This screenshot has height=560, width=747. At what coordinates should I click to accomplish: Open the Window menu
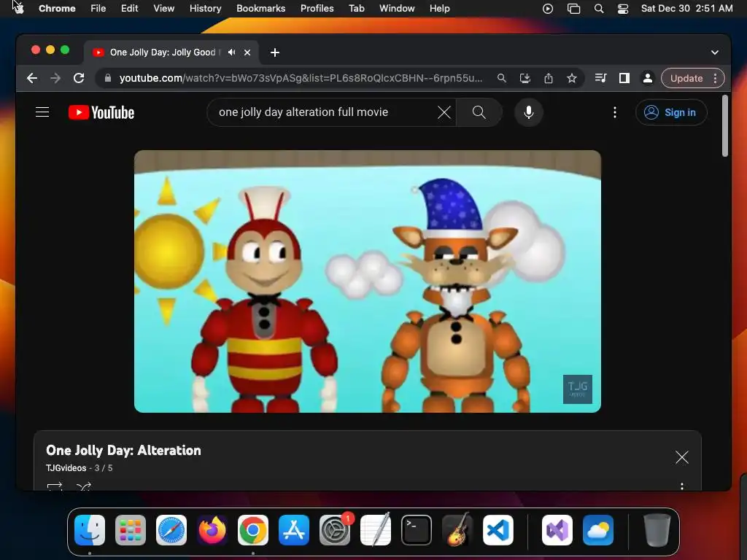pos(397,9)
